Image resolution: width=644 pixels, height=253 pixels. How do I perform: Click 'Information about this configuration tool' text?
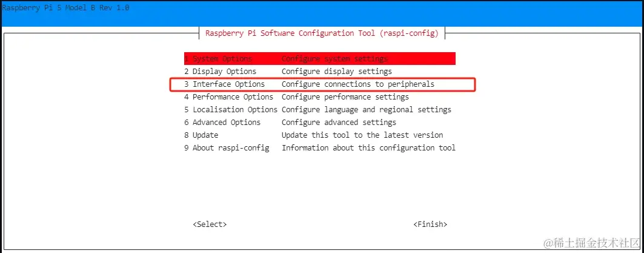tap(368, 148)
